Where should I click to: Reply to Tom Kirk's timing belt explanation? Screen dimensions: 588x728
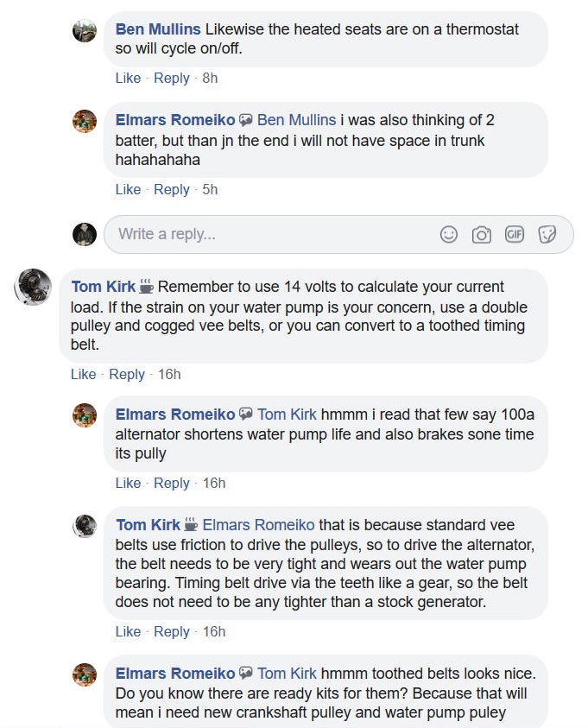(171, 631)
